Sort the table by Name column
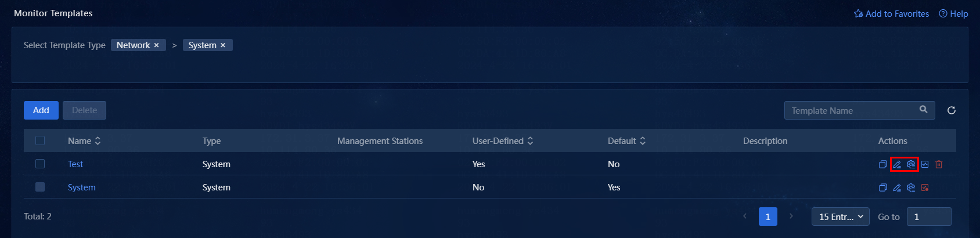980x238 pixels. (84, 141)
